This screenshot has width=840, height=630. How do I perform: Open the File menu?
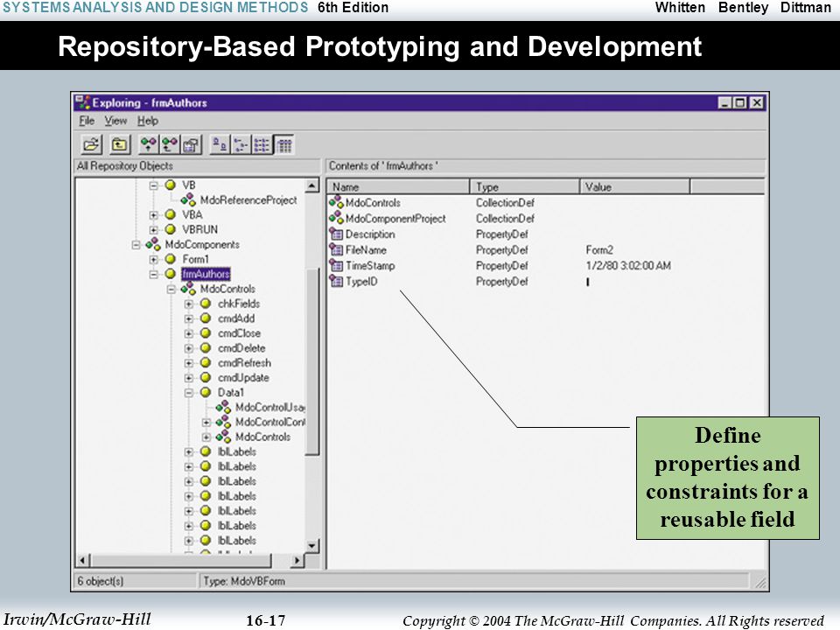87,121
